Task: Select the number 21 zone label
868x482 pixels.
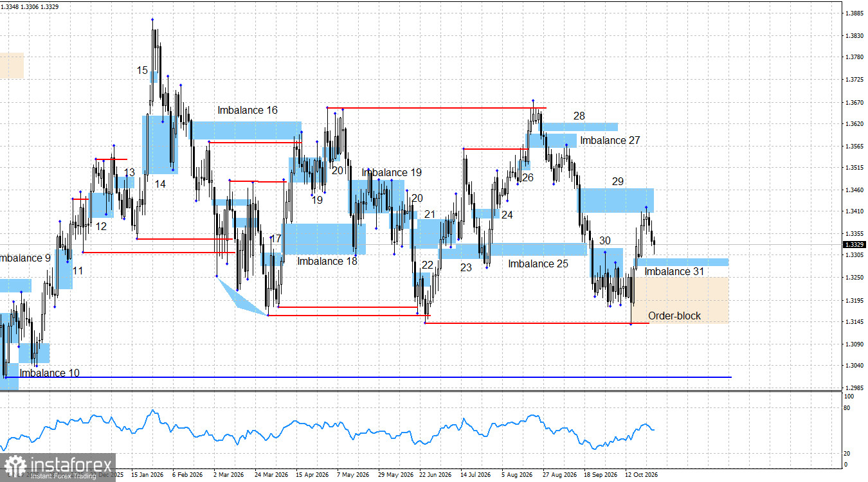Action: tap(429, 214)
